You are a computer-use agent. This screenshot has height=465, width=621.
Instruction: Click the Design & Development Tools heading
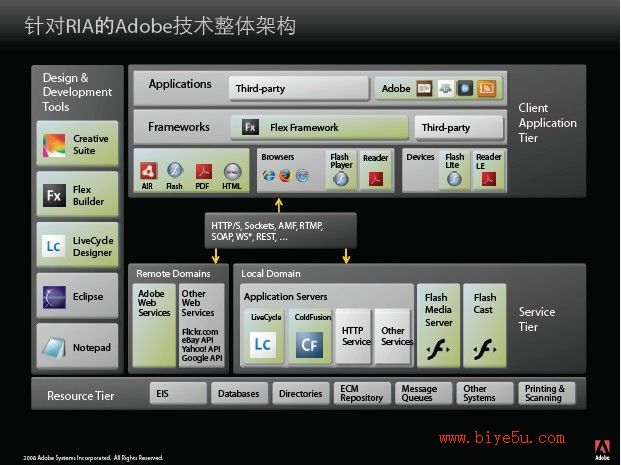(77, 92)
